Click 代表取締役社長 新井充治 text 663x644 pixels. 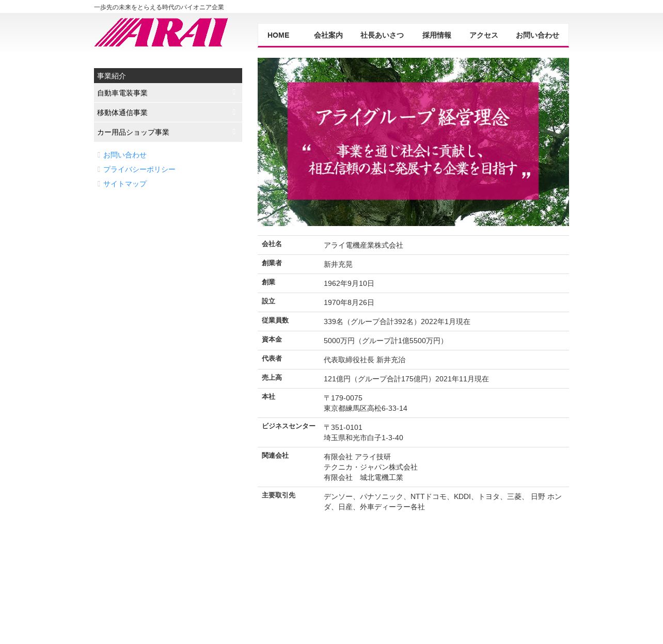pyautogui.click(x=365, y=360)
